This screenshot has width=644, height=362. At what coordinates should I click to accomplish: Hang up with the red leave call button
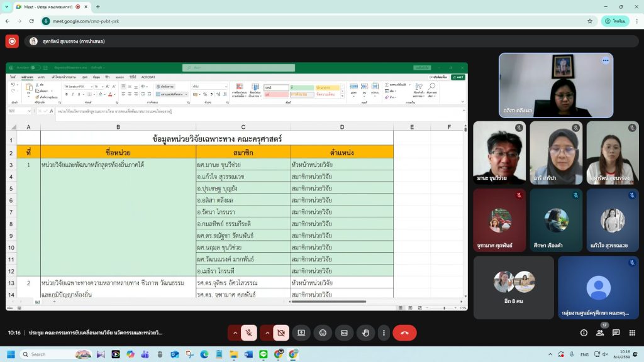point(404,333)
